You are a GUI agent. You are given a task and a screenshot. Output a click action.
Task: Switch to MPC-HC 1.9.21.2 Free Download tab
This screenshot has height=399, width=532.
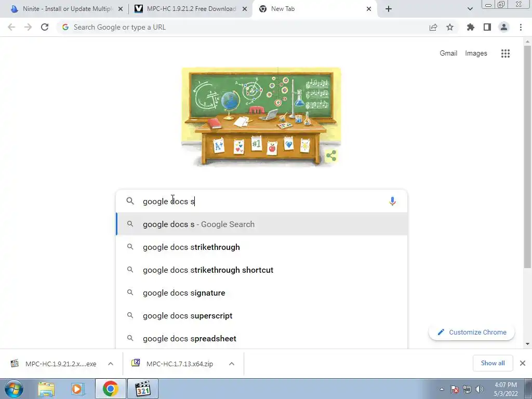(191, 9)
